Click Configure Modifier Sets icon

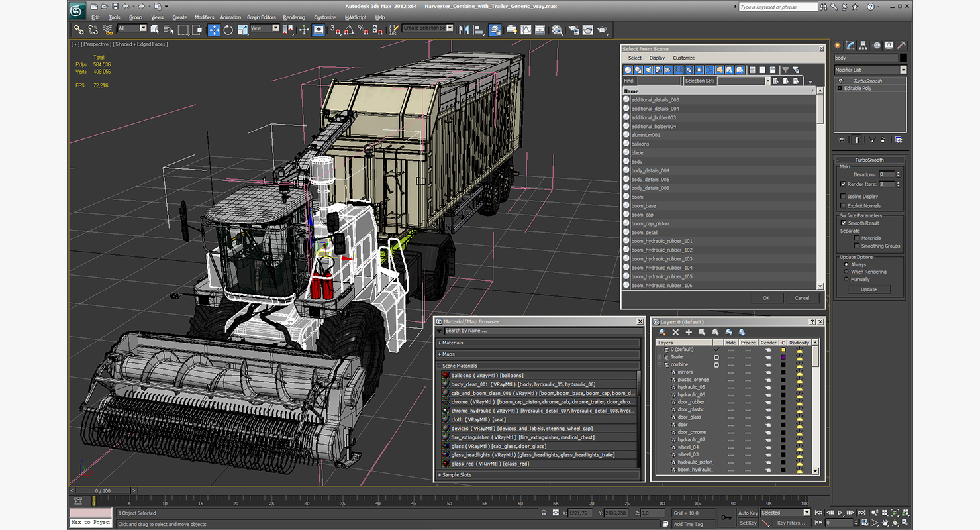coord(899,140)
